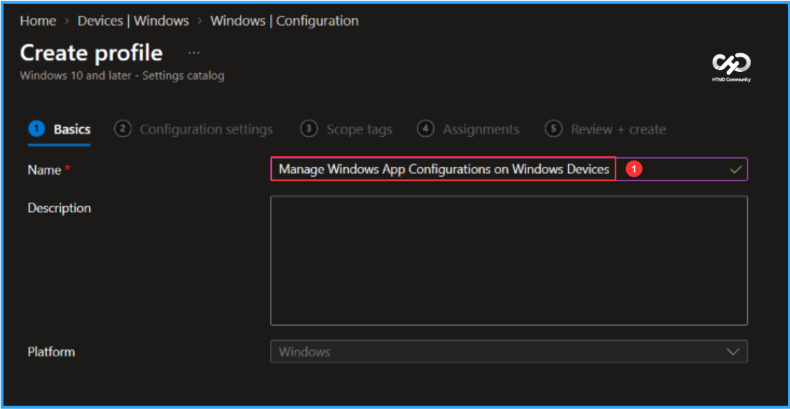Click the step 2 circle icon
This screenshot has width=790, height=409.
click(121, 129)
